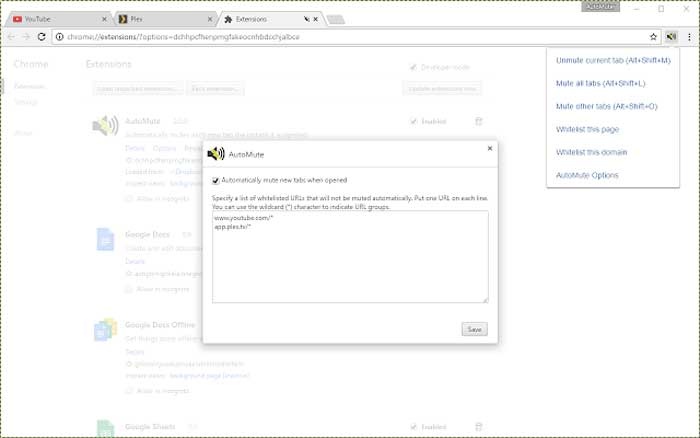Go back to the previous page
Viewport: 700px width, 438px height.
[x=11, y=37]
